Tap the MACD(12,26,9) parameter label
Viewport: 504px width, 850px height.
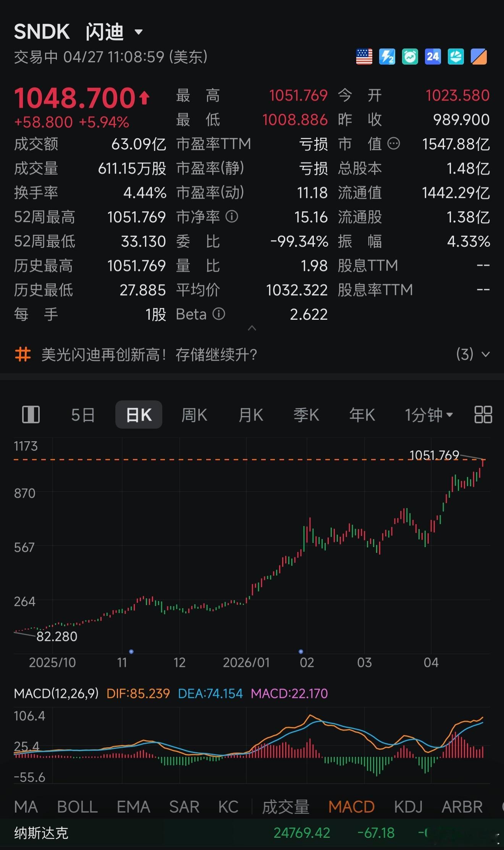[x=56, y=693]
